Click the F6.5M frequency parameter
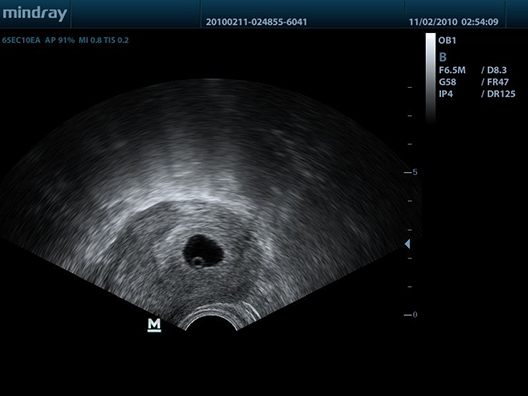Viewport: 528px width, 396px height. click(x=452, y=70)
